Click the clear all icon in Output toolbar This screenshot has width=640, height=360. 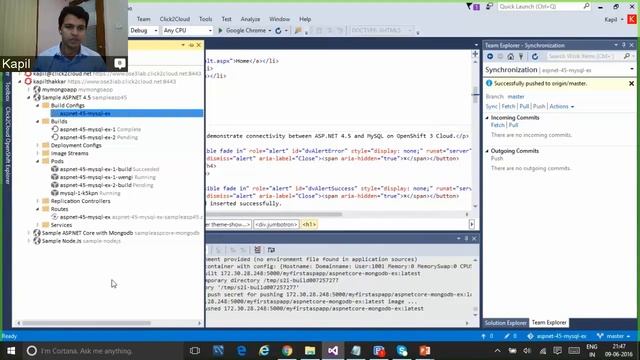coord(257,250)
